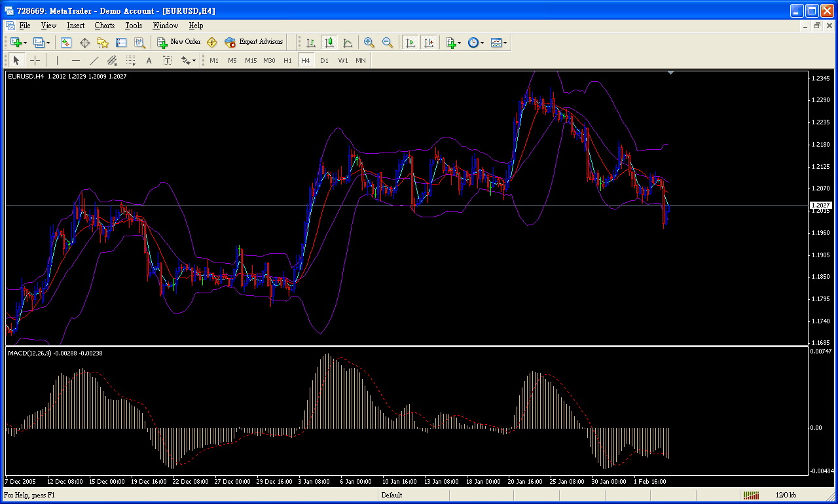Select the text label tool
The height and width of the screenshot is (504, 838).
click(x=168, y=60)
